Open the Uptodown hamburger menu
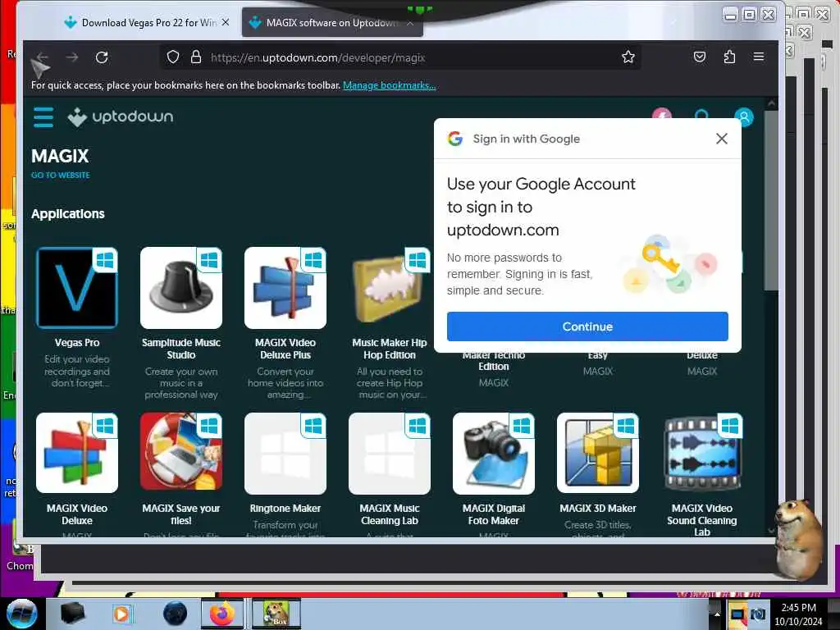The width and height of the screenshot is (840, 630). point(43,116)
